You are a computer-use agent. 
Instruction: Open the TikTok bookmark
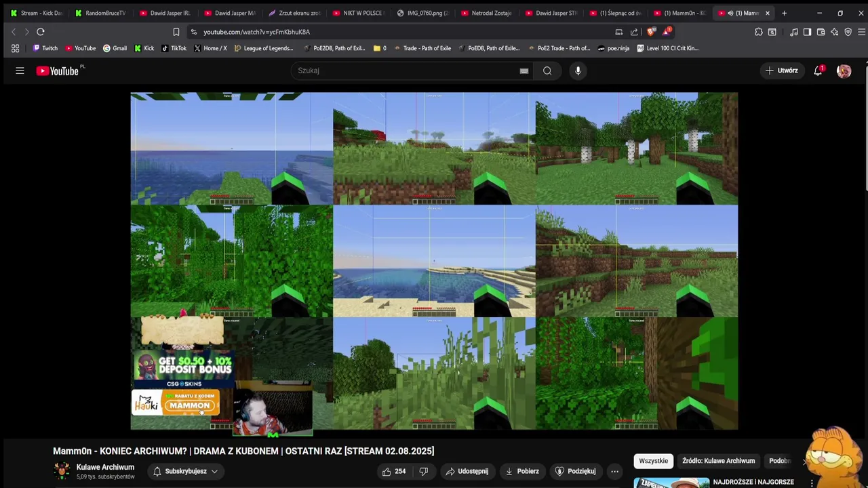click(x=174, y=48)
